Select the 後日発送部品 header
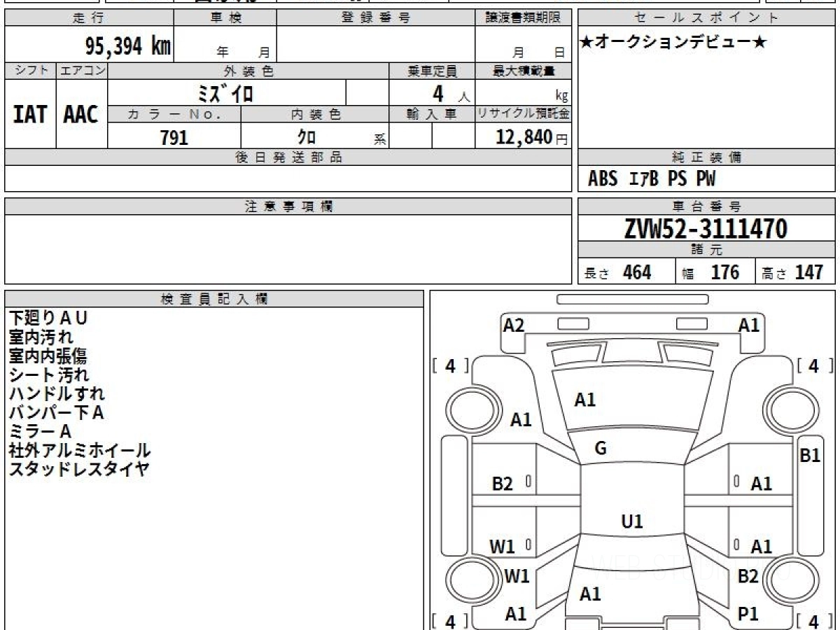 click(x=288, y=157)
